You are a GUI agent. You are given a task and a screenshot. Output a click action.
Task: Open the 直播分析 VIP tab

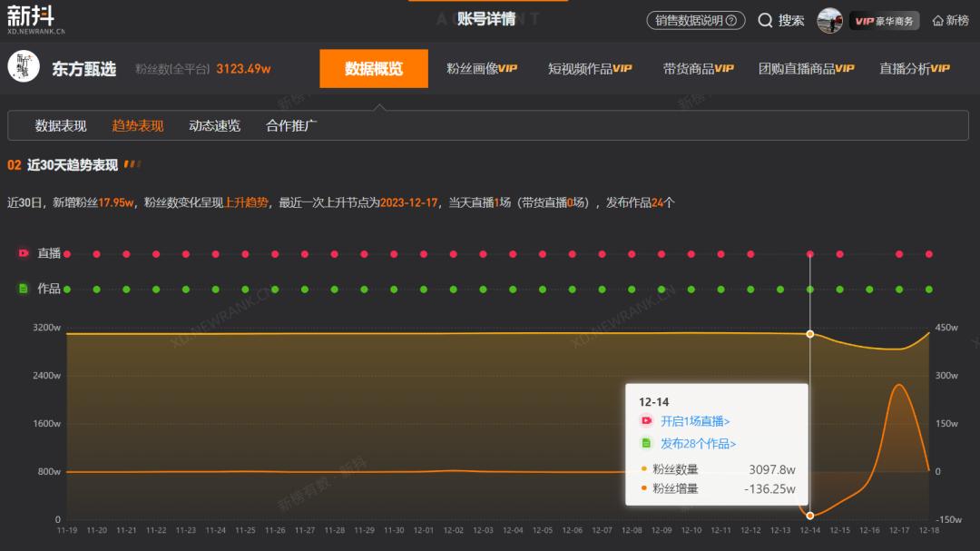[x=914, y=69]
